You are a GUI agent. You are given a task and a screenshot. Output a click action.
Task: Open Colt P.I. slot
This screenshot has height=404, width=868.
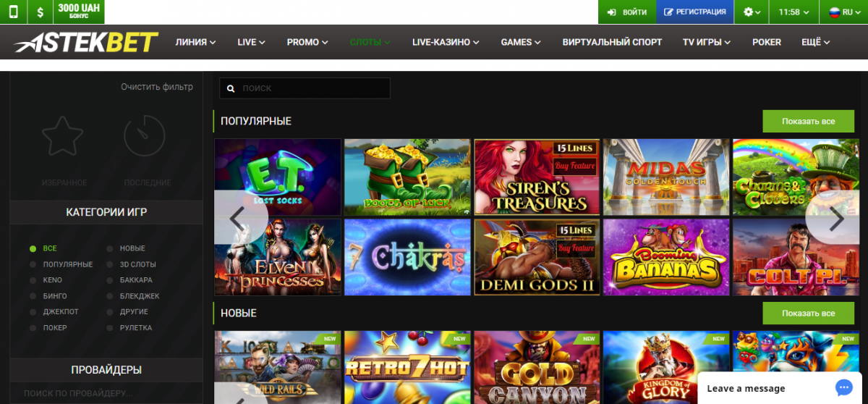796,257
